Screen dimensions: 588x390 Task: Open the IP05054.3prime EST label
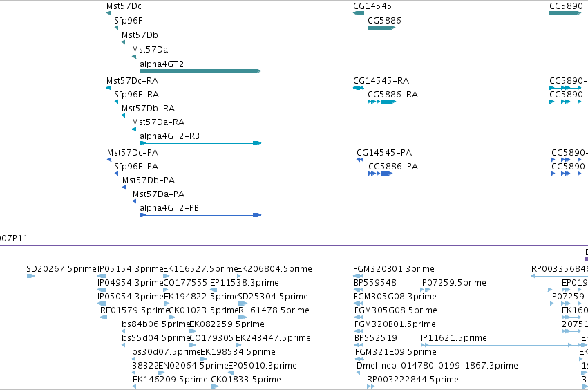[130, 297]
